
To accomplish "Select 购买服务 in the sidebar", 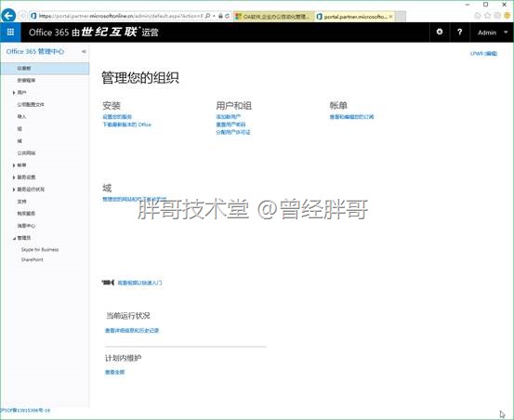I will pos(26,214).
